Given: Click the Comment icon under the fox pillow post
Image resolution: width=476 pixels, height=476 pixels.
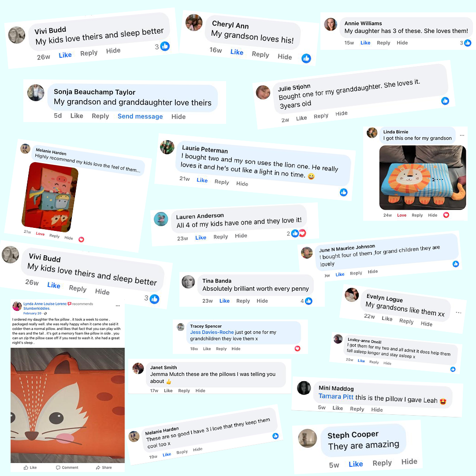Looking at the screenshot, I should [x=58, y=468].
